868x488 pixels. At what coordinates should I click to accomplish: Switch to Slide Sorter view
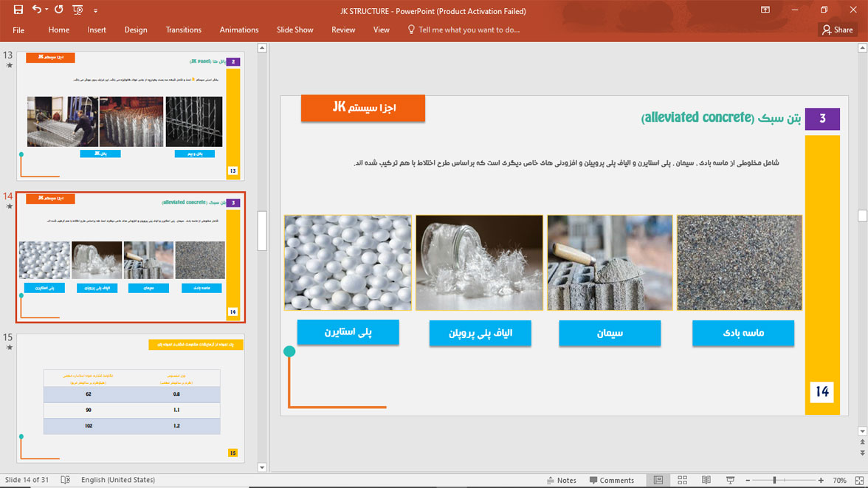682,480
